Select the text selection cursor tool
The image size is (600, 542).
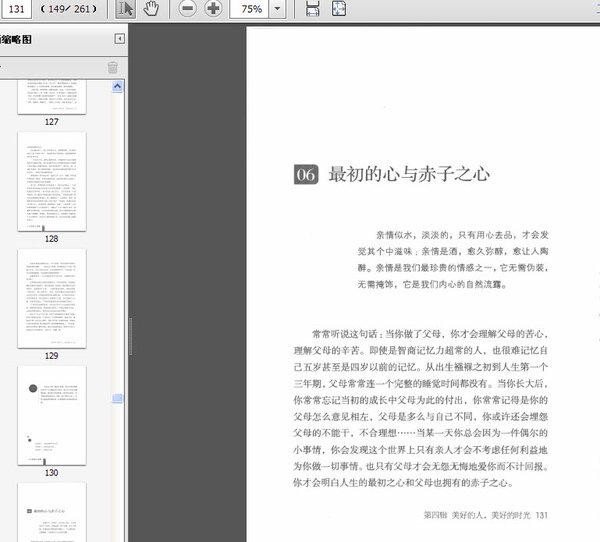(126, 8)
